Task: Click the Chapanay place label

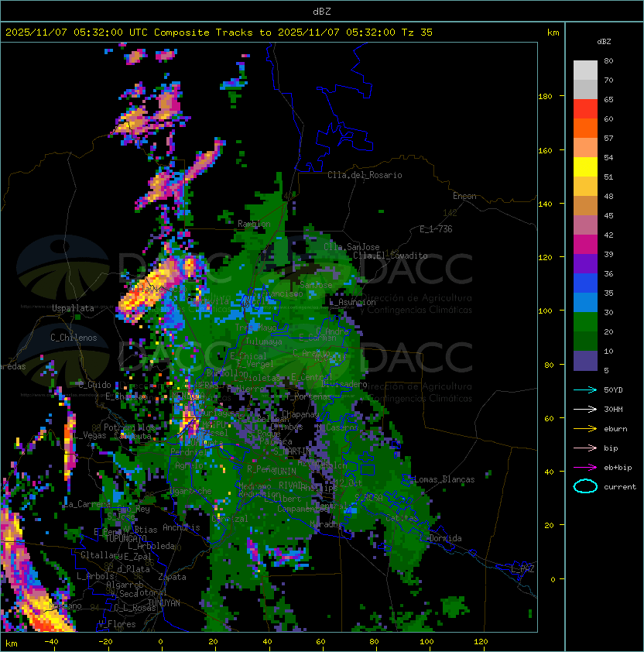Action: [x=300, y=414]
